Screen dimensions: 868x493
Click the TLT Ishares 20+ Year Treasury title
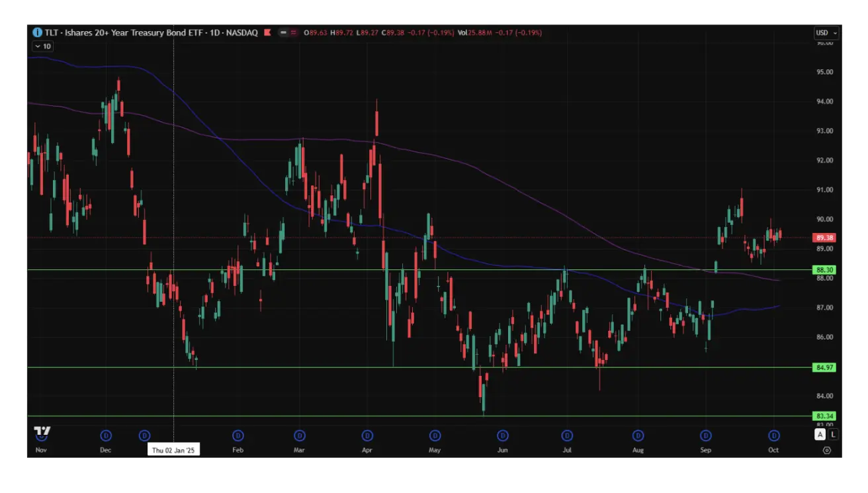click(151, 32)
